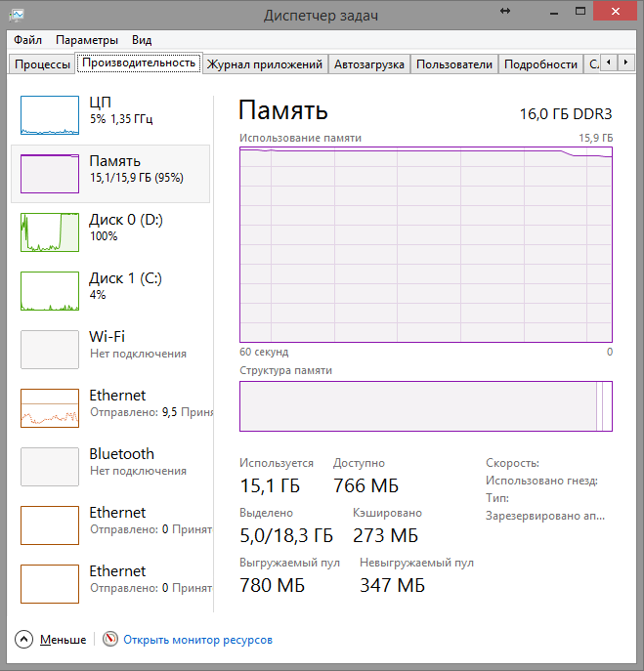Click the Диспетчер задач window title

(321, 16)
